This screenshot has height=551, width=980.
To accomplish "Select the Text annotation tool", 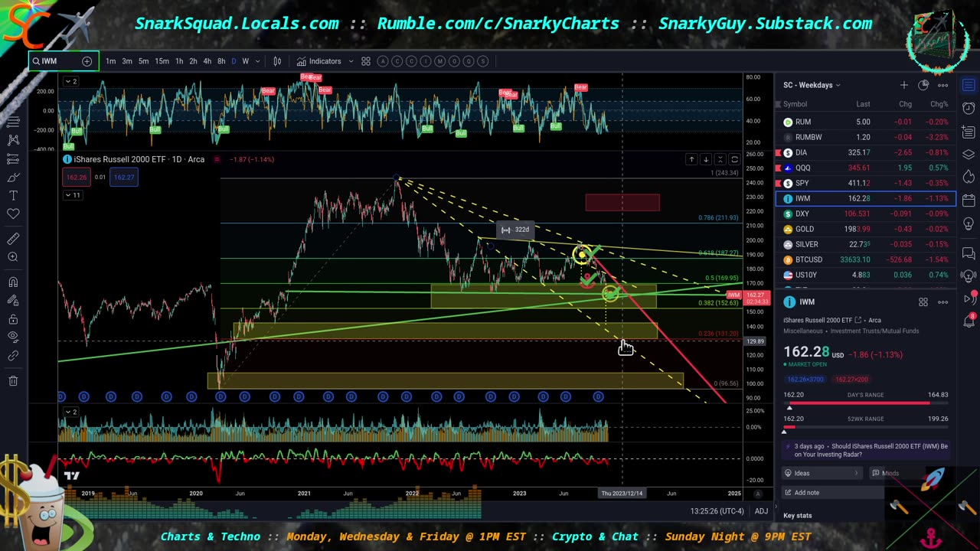I will (x=13, y=196).
